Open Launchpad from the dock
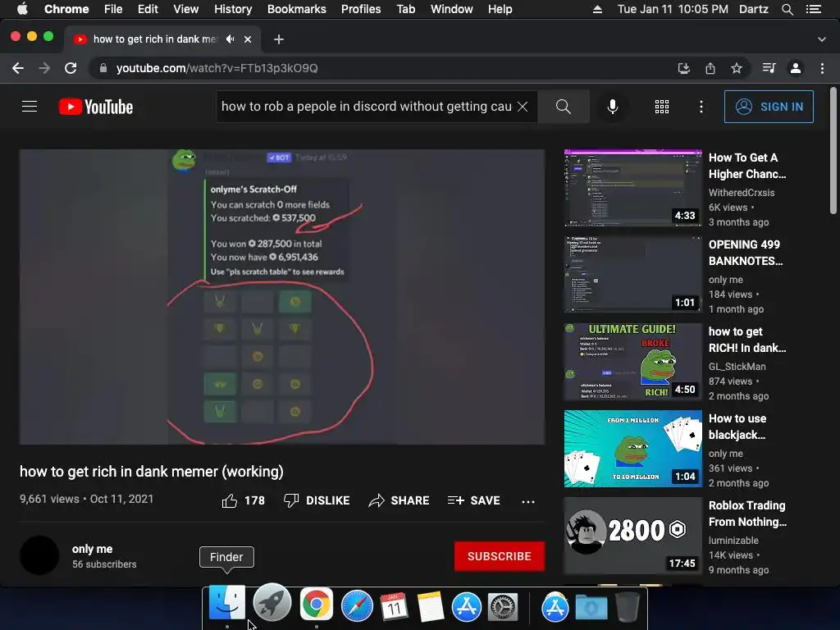Image resolution: width=840 pixels, height=630 pixels. pyautogui.click(x=272, y=603)
